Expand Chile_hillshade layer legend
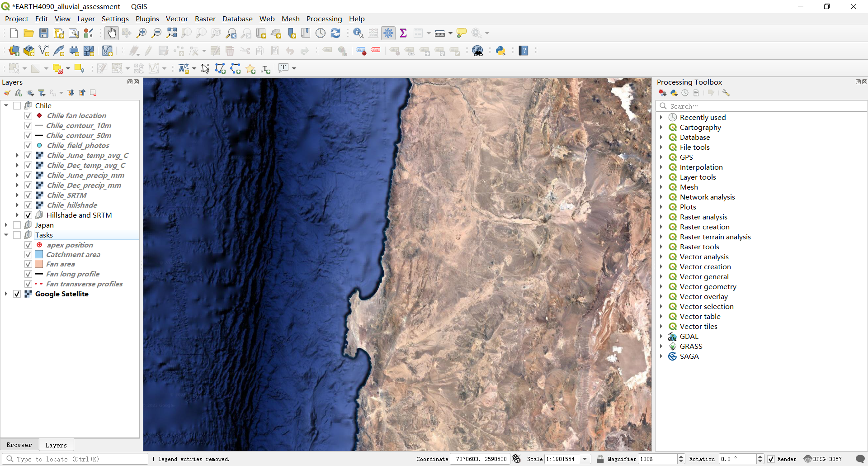 coord(17,205)
